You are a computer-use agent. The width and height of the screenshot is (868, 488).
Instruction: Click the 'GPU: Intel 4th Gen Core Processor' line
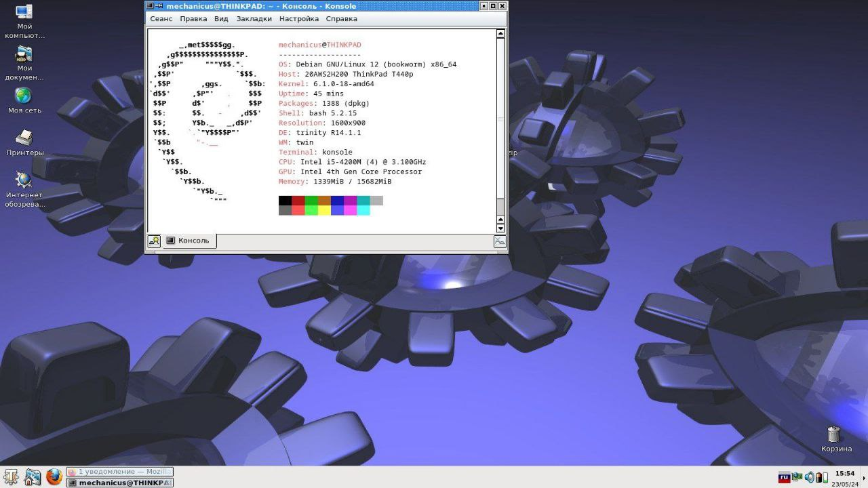click(x=351, y=171)
